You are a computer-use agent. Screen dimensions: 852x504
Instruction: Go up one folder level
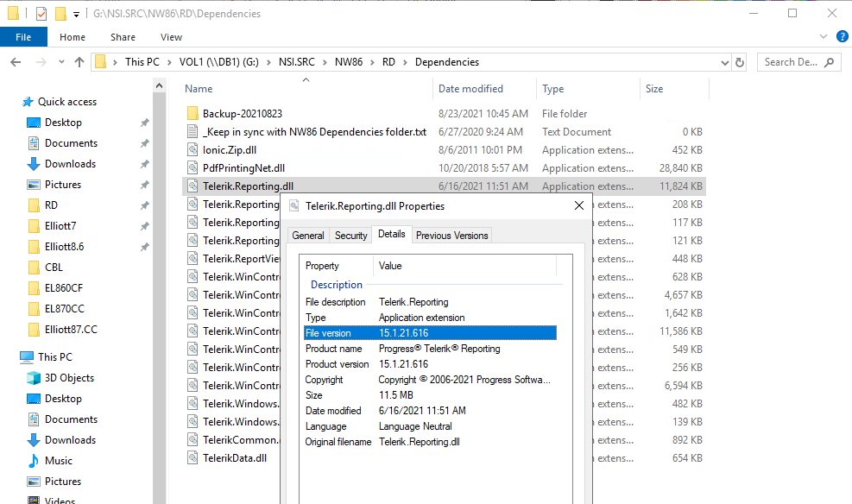pos(79,62)
